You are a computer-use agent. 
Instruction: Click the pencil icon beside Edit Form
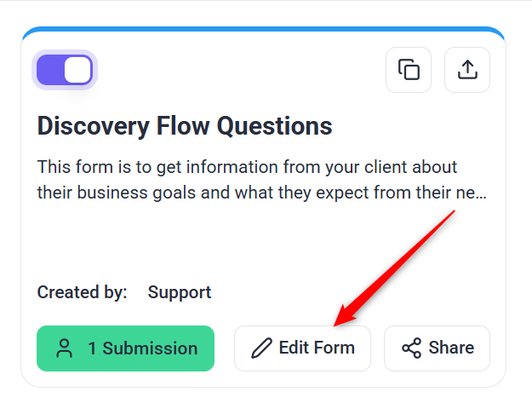click(x=261, y=348)
